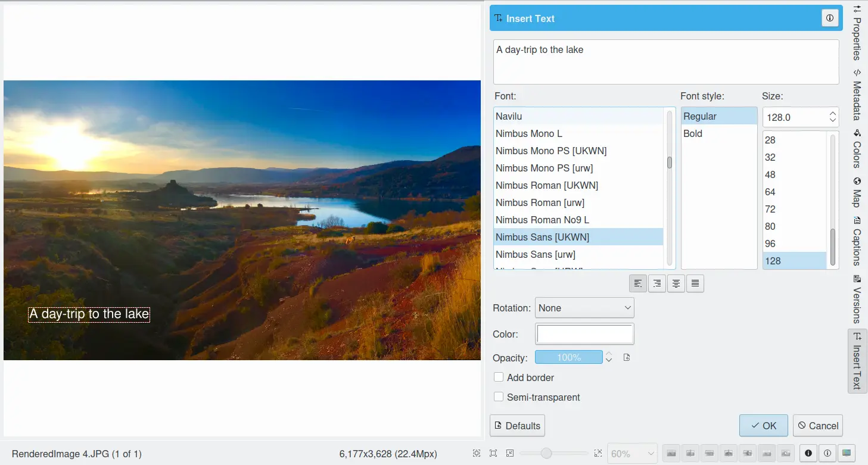Align text to the right
Screen dimensions: 868x465
(x=657, y=283)
